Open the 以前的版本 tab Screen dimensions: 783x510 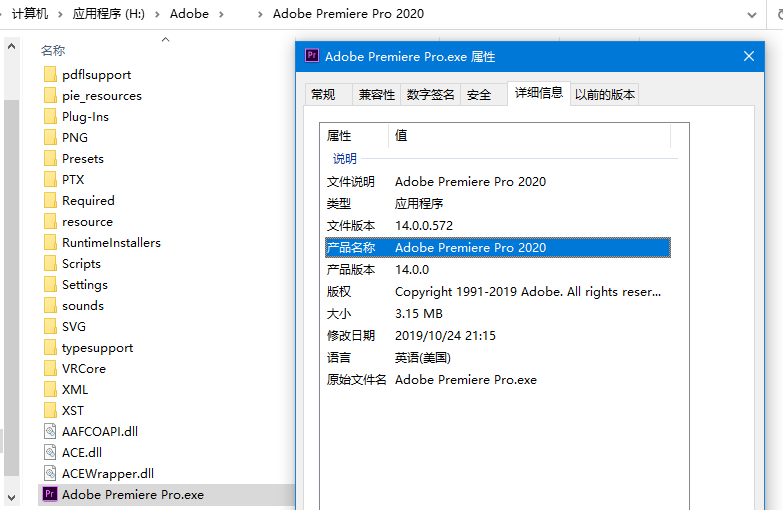605,95
